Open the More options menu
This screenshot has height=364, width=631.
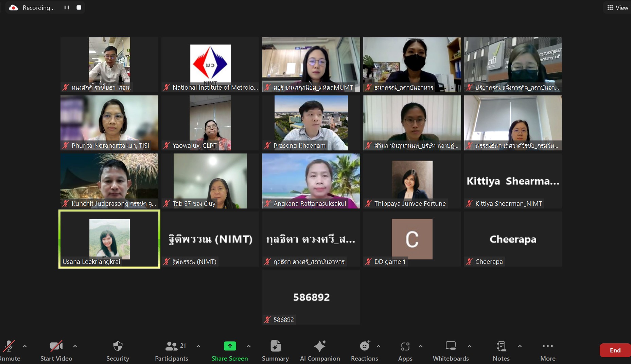pyautogui.click(x=548, y=346)
